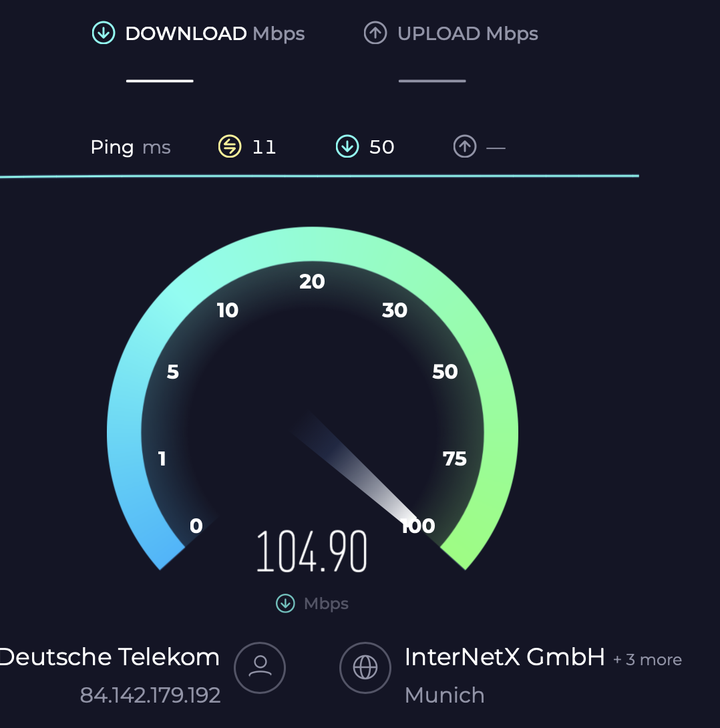Click the 104.90 speed readout
This screenshot has height=728, width=720.
312,551
